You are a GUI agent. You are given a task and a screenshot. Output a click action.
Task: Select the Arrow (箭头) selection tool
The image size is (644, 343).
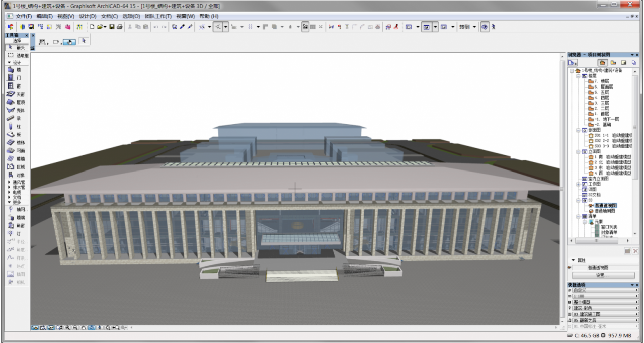[16, 47]
